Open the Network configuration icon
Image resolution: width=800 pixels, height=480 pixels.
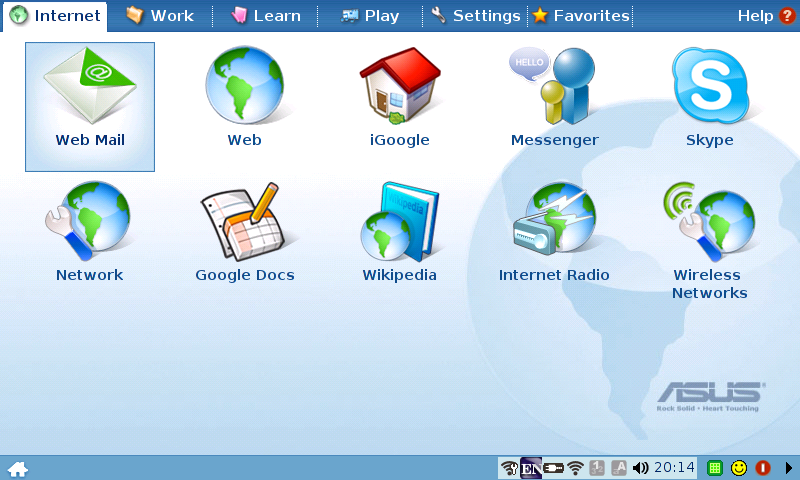[89, 232]
